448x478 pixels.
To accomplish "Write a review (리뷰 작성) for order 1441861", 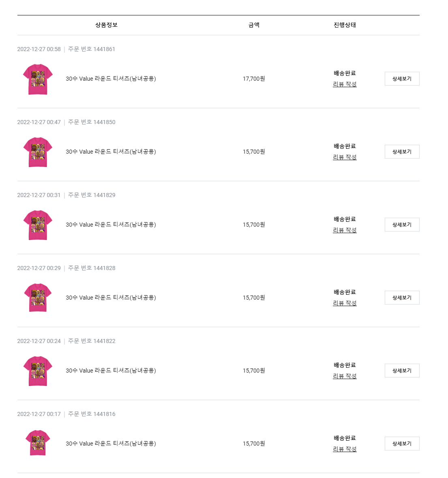I will click(x=345, y=84).
